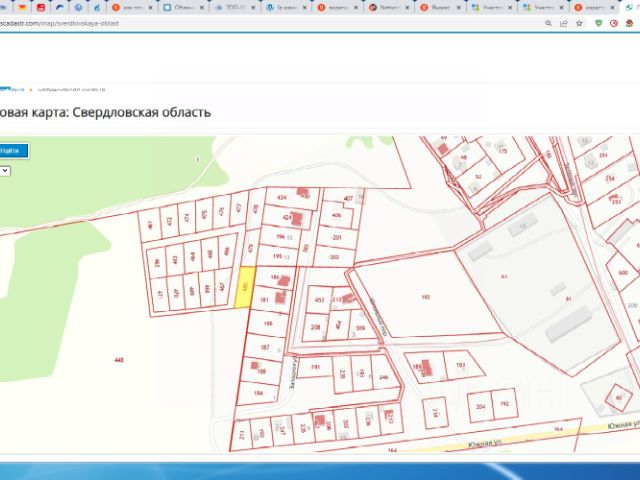Click the share page icon in address bar
640x480 pixels.
(564, 23)
